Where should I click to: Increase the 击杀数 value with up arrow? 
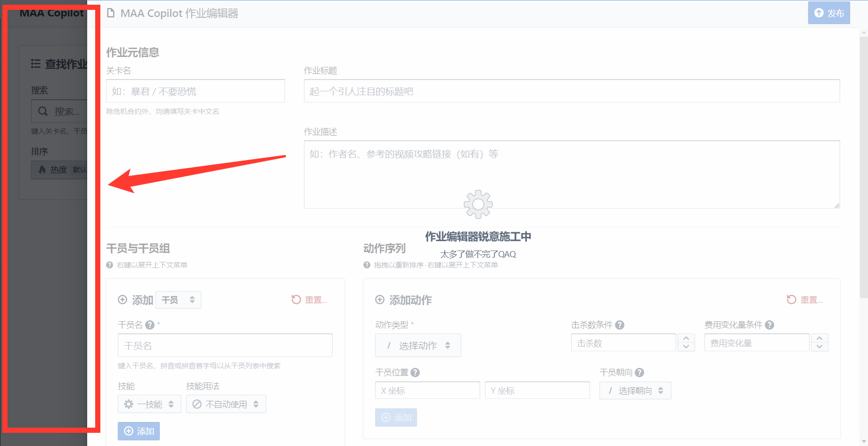(x=686, y=339)
